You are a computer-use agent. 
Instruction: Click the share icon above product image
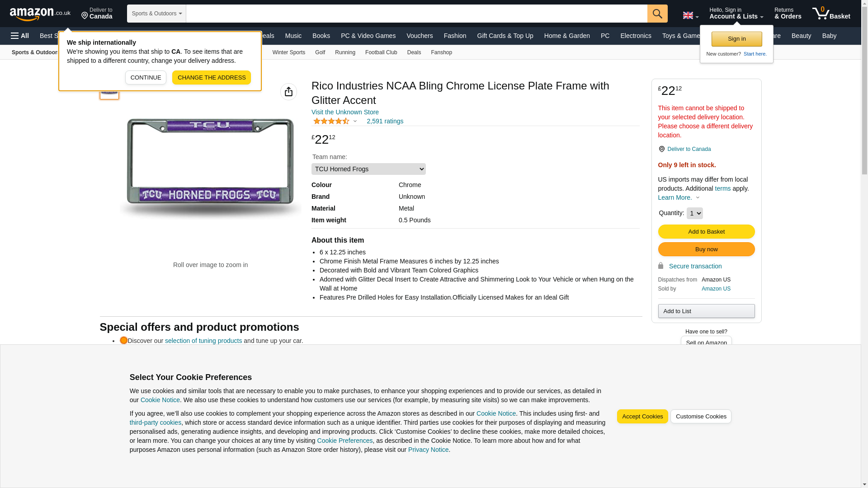[x=288, y=92]
